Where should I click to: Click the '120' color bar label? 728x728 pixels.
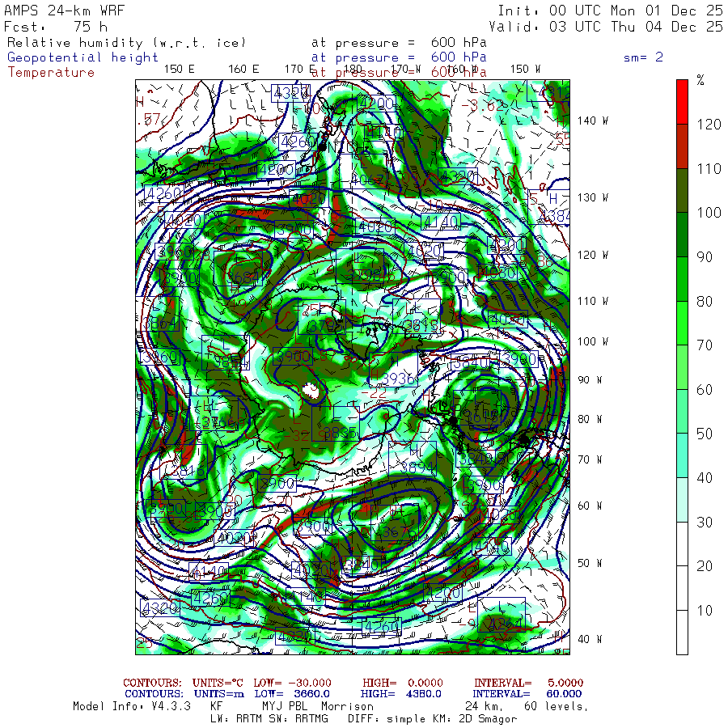(709, 125)
